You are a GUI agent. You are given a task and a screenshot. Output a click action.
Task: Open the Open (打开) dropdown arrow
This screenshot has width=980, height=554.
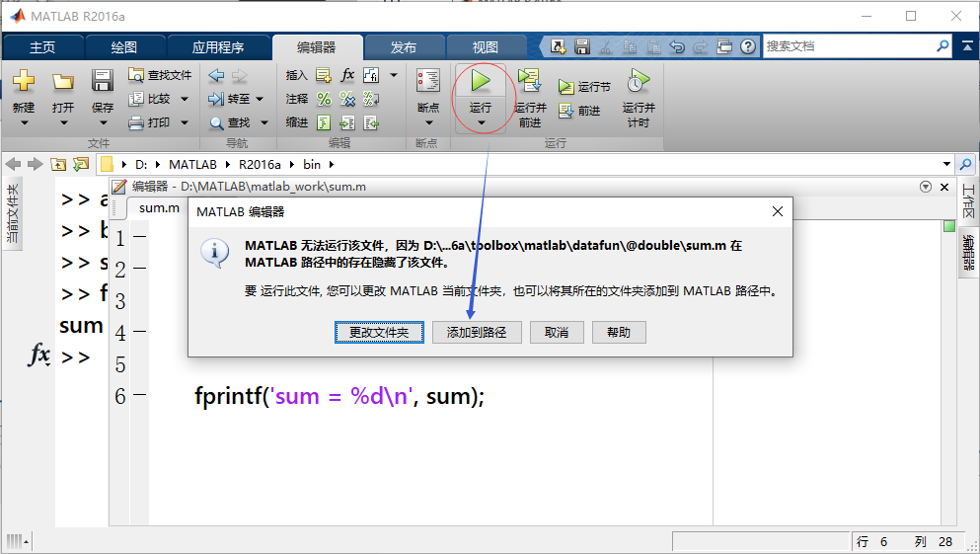coord(63,123)
